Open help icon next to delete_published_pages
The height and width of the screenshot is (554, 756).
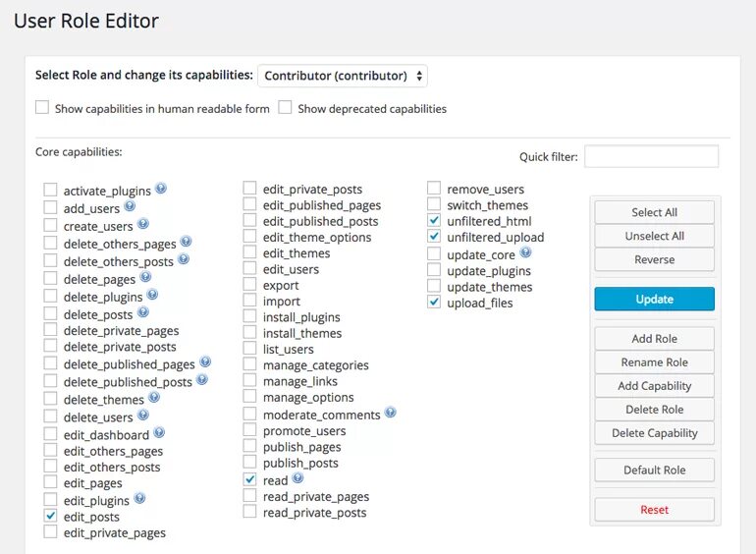point(205,361)
